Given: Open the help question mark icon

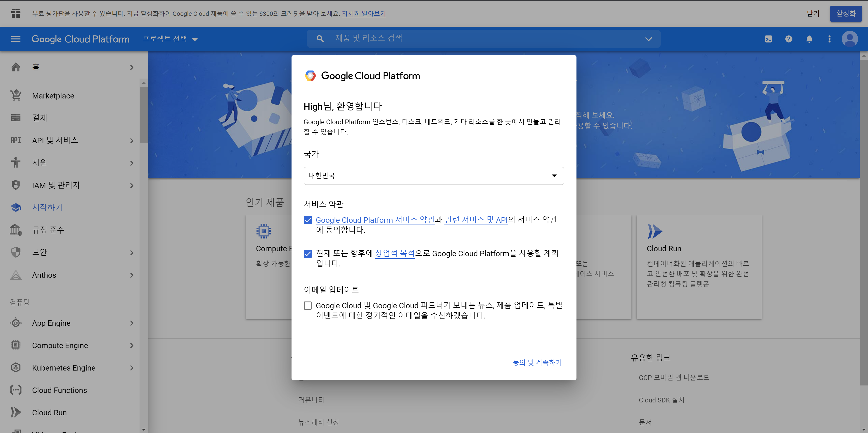Looking at the screenshot, I should (788, 39).
